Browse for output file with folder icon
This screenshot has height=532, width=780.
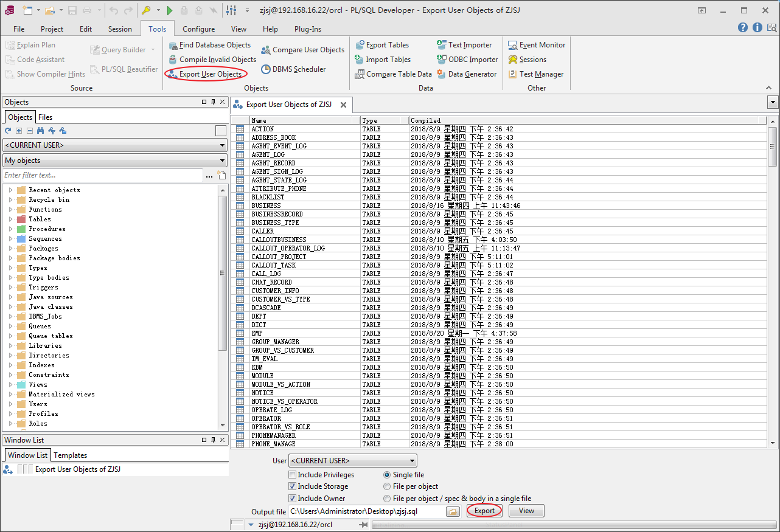[x=453, y=511]
